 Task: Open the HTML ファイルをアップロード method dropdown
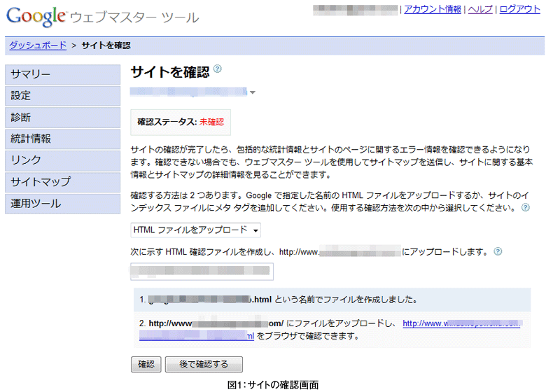pos(196,230)
